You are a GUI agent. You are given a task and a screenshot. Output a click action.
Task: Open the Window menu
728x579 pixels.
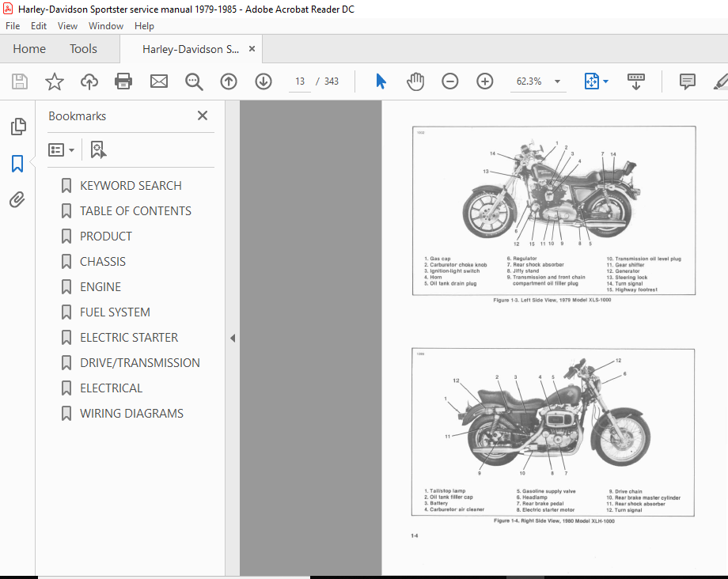pos(106,26)
